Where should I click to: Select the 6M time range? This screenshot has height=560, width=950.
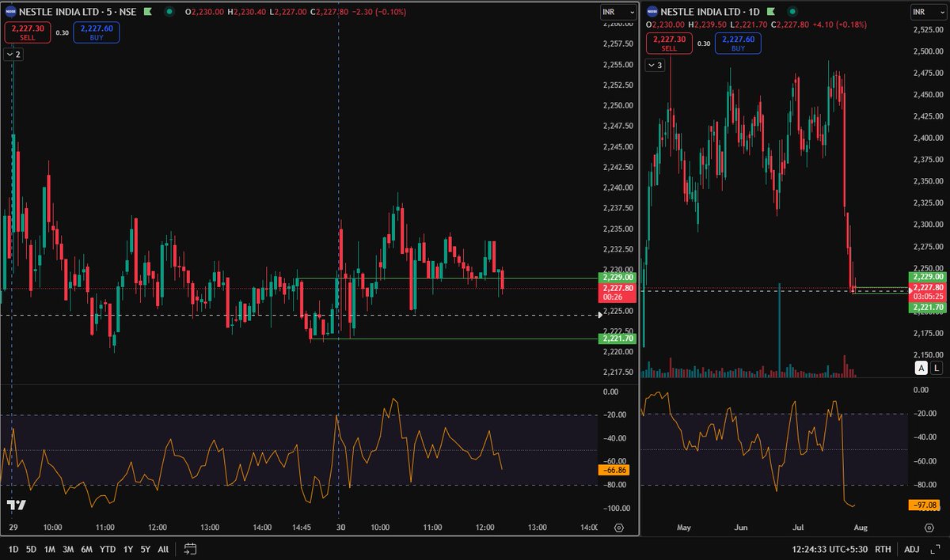(87, 548)
